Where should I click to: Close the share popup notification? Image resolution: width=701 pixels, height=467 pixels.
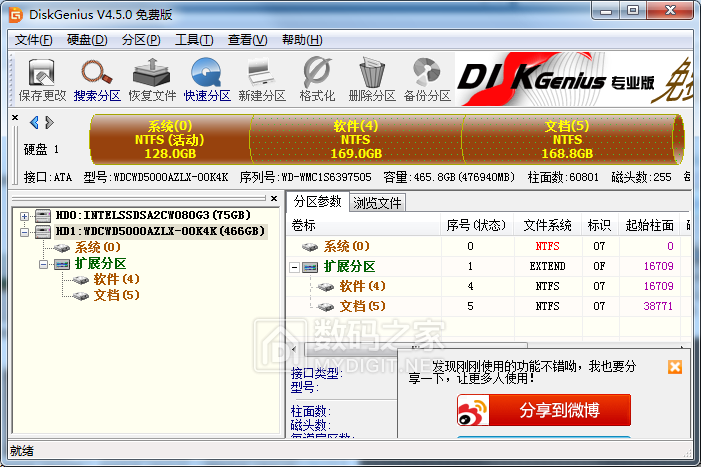click(674, 367)
